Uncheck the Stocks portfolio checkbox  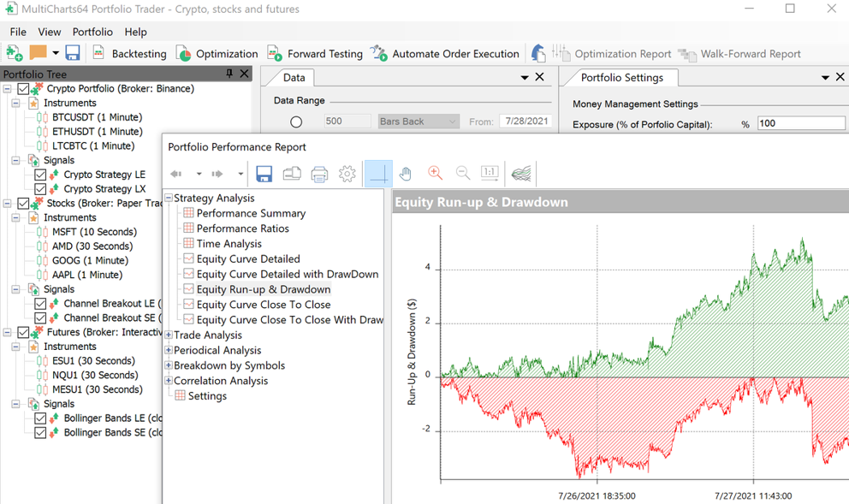pyautogui.click(x=23, y=204)
